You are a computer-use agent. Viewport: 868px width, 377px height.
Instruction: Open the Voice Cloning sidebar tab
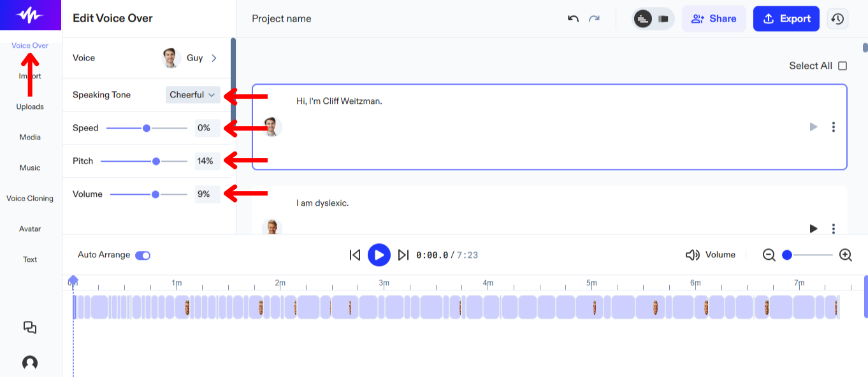[30, 198]
